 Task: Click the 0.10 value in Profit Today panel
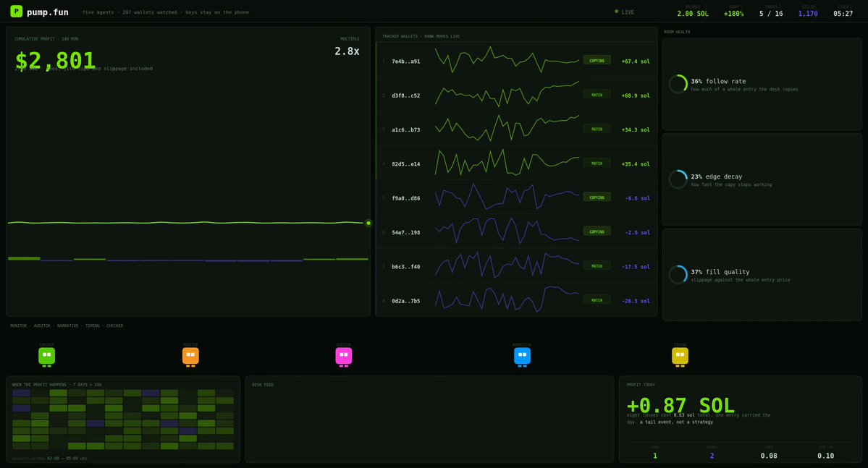(825, 456)
